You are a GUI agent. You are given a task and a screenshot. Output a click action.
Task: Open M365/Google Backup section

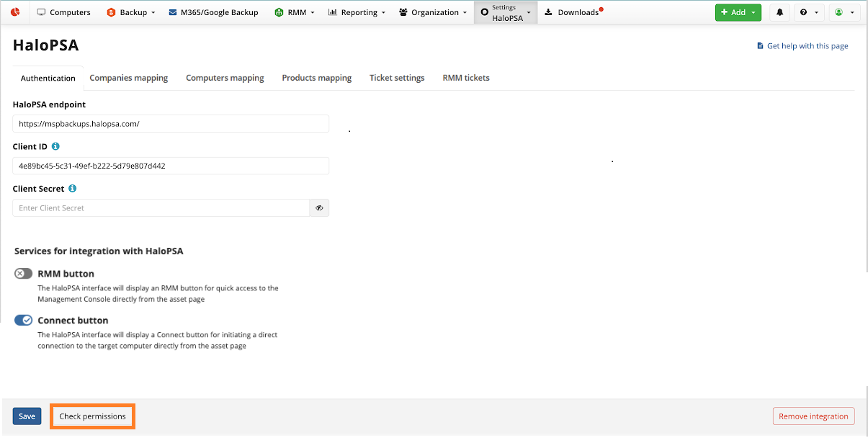click(213, 12)
